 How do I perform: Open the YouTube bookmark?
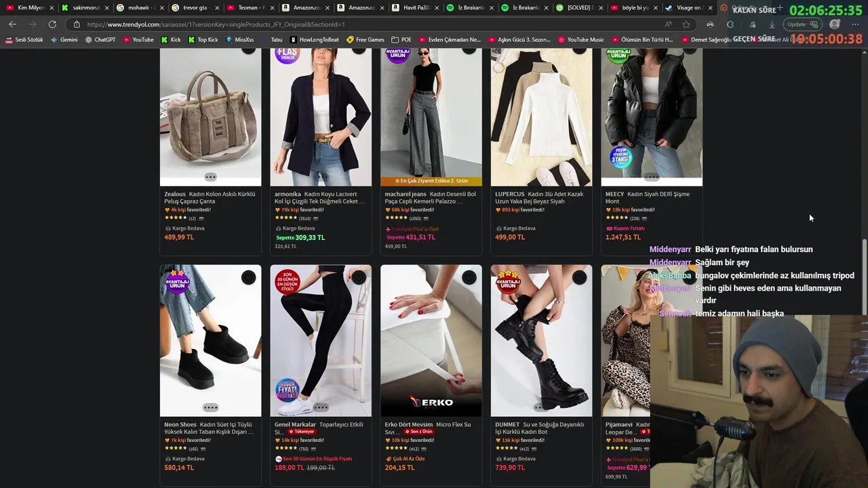[x=138, y=40]
